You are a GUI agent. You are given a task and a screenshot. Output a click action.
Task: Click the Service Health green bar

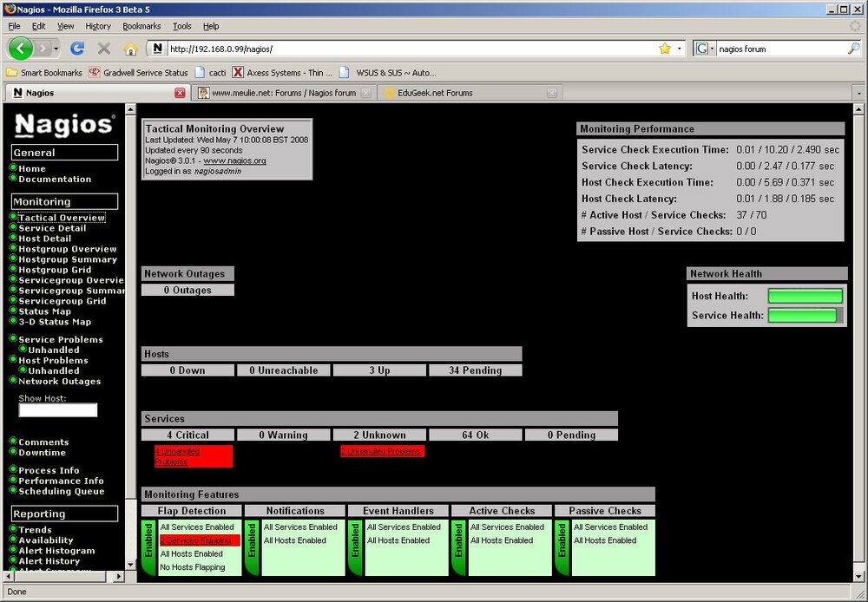tap(802, 316)
